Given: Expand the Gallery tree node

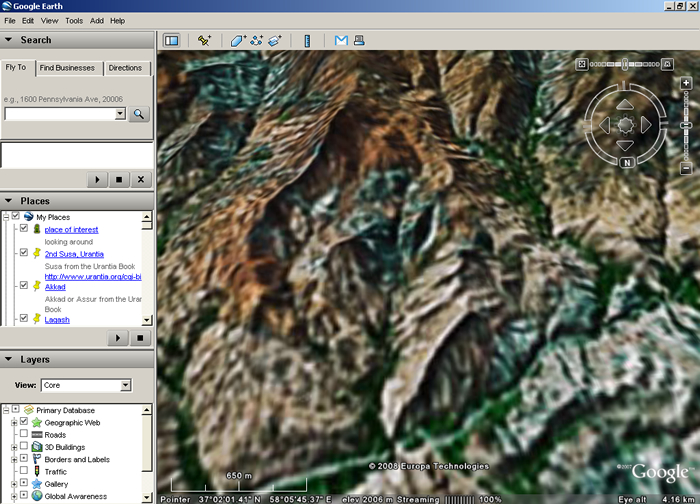Looking at the screenshot, I should (x=14, y=484).
